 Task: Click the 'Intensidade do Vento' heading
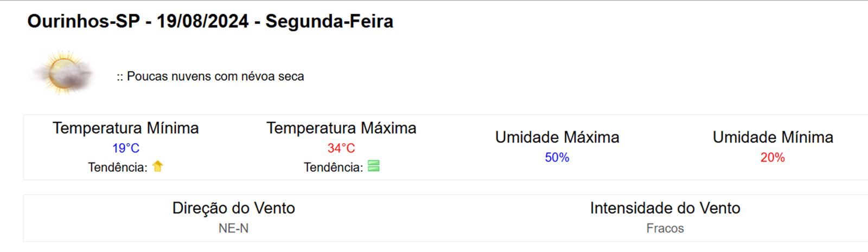665,208
